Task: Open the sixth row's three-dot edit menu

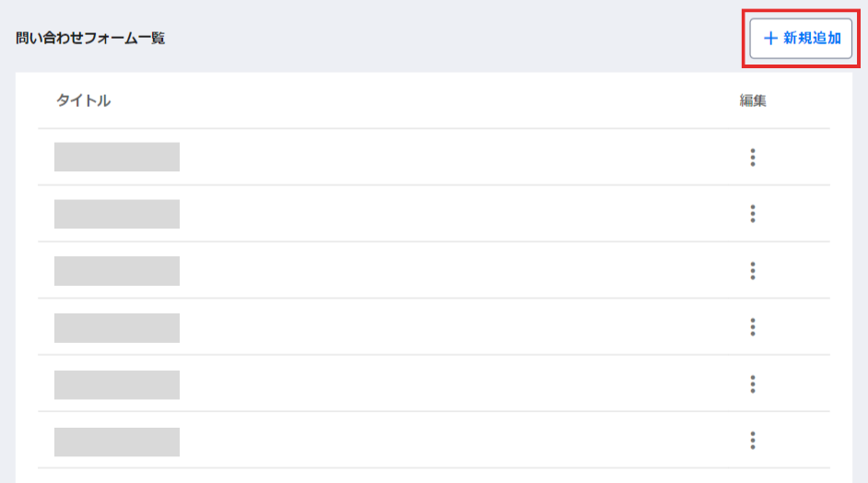Action: 753,441
